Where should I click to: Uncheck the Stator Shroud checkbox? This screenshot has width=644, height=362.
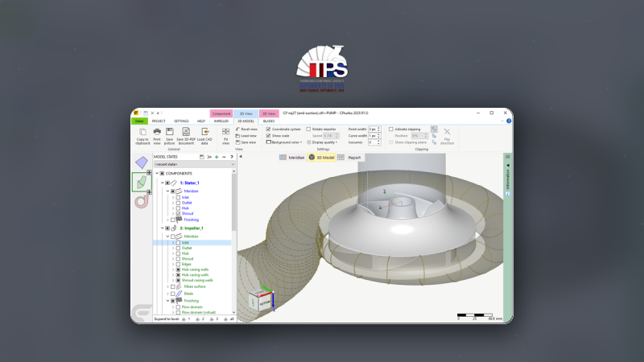178,214
